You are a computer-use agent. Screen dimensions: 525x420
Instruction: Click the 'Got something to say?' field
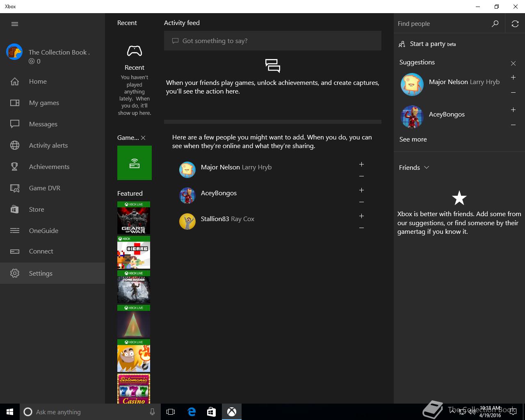pyautogui.click(x=273, y=41)
